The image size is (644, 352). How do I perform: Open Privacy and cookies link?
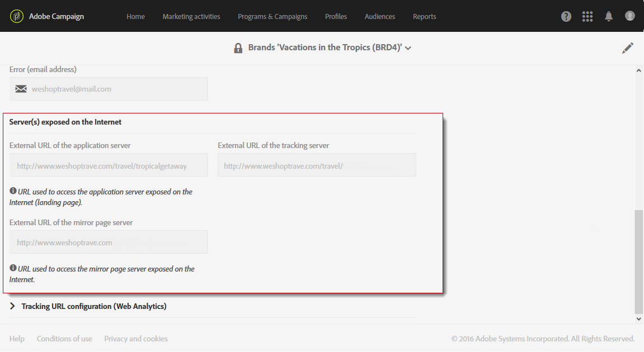pos(136,339)
